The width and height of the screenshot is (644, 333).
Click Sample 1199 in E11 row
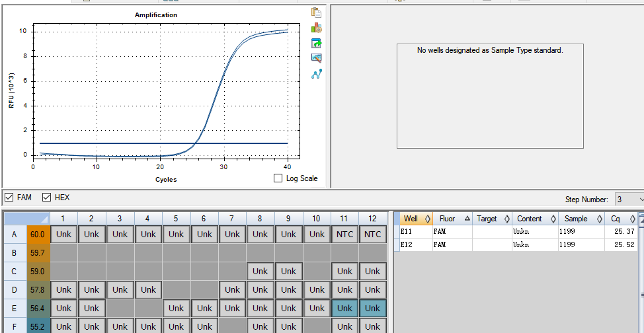581,232
